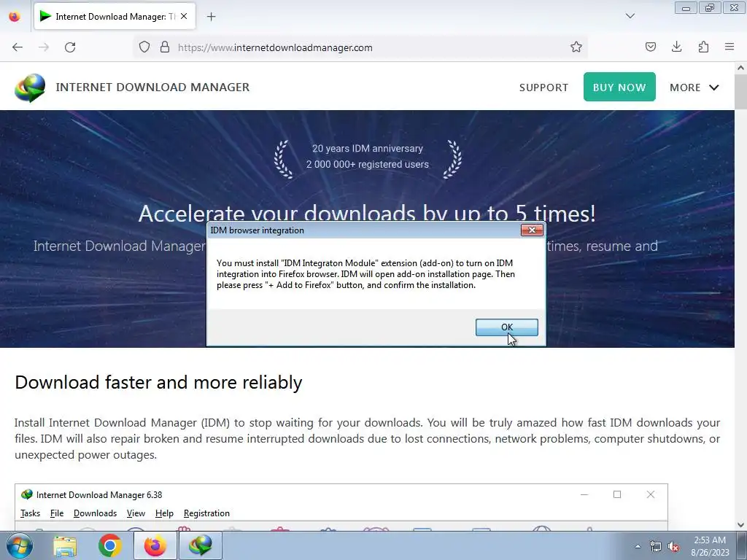Open the Firefox hamburger application menu
Viewport: 747px width, 560px height.
(729, 47)
